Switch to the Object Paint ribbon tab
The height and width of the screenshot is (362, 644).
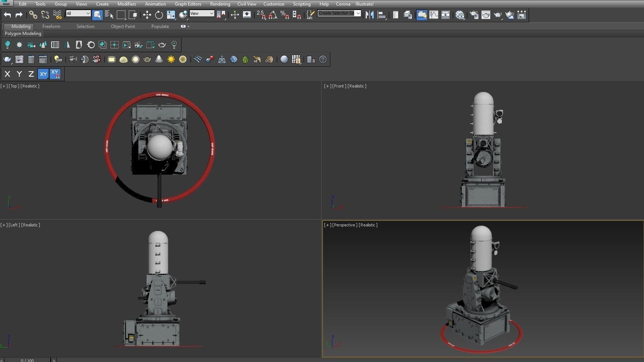coord(123,26)
